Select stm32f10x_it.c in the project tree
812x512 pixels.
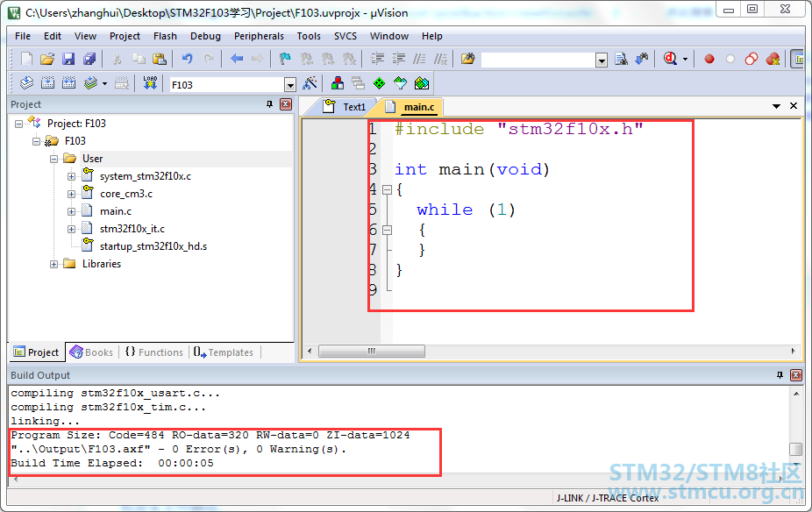pos(132,229)
